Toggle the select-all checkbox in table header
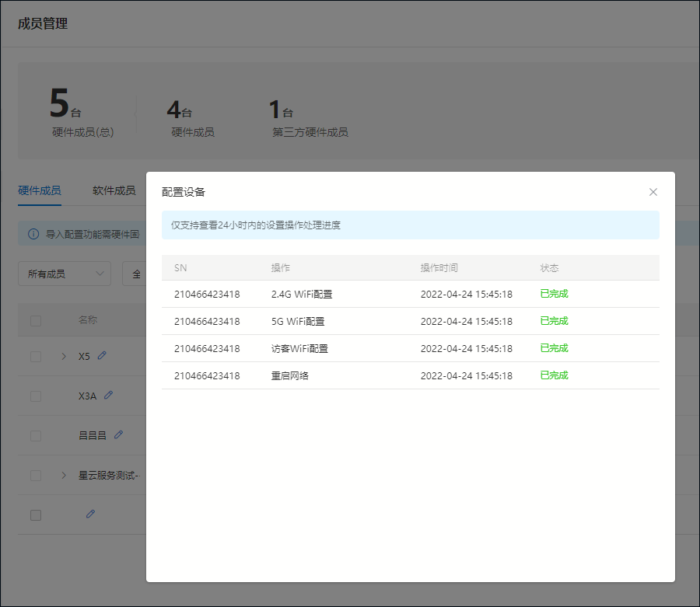700x607 pixels. 36,320
